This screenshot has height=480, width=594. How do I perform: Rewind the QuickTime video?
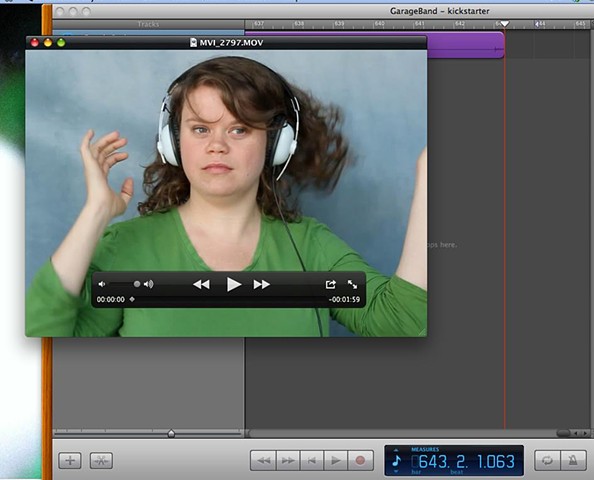point(201,284)
